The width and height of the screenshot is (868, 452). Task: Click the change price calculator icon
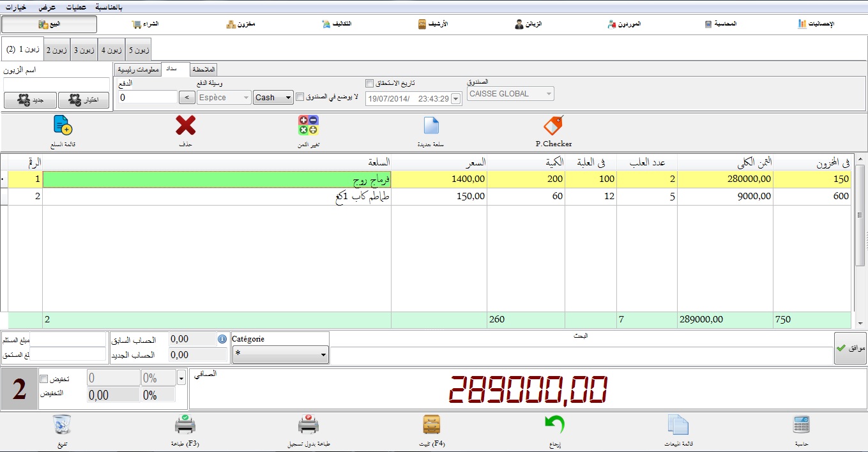click(308, 125)
